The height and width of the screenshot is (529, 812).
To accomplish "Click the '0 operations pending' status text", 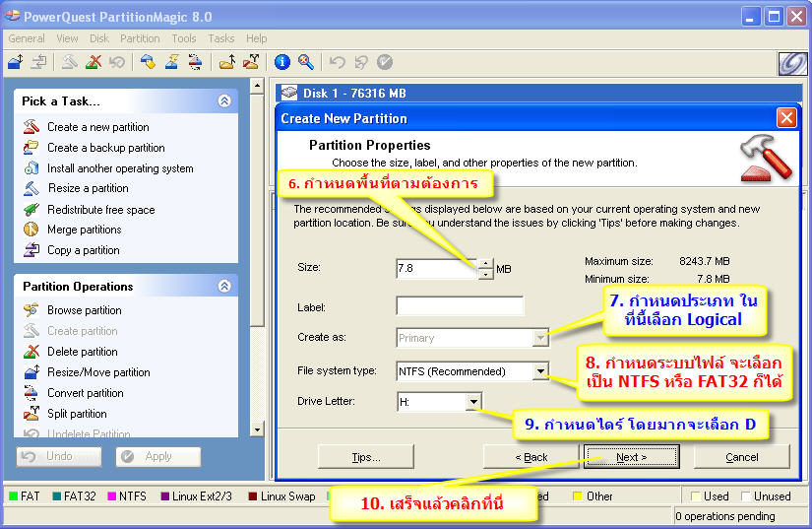I will point(725,516).
